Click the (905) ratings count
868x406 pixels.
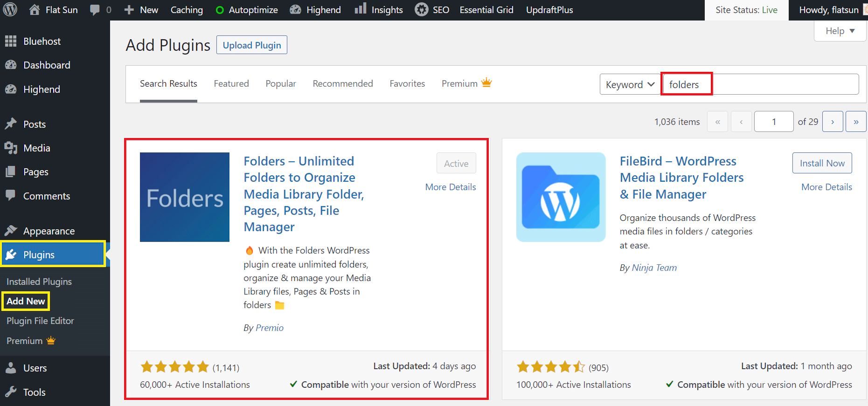click(x=598, y=368)
